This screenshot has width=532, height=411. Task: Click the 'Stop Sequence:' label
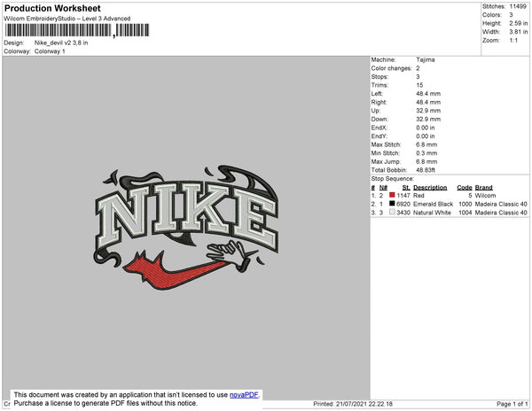pos(393,179)
